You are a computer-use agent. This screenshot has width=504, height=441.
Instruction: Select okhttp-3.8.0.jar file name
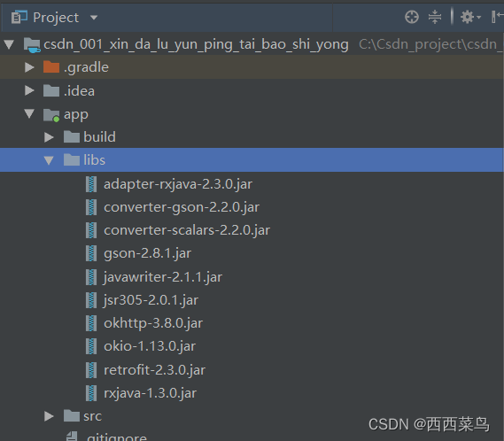click(x=153, y=323)
